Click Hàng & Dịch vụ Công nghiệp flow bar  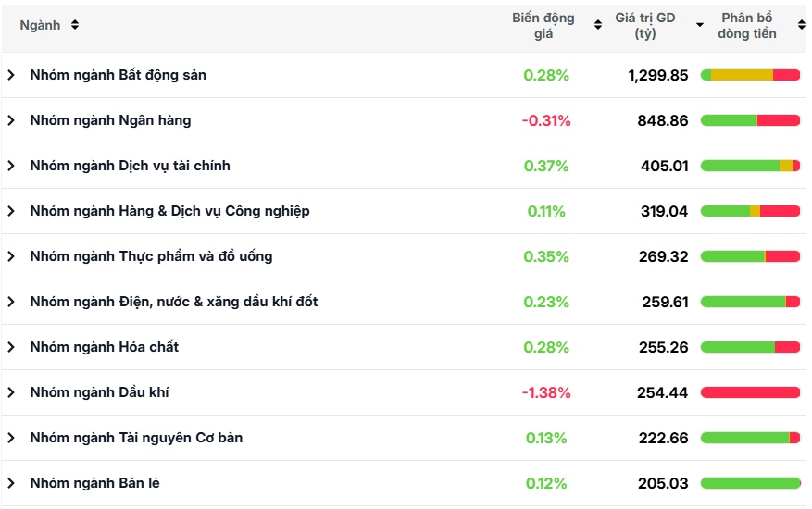[750, 211]
